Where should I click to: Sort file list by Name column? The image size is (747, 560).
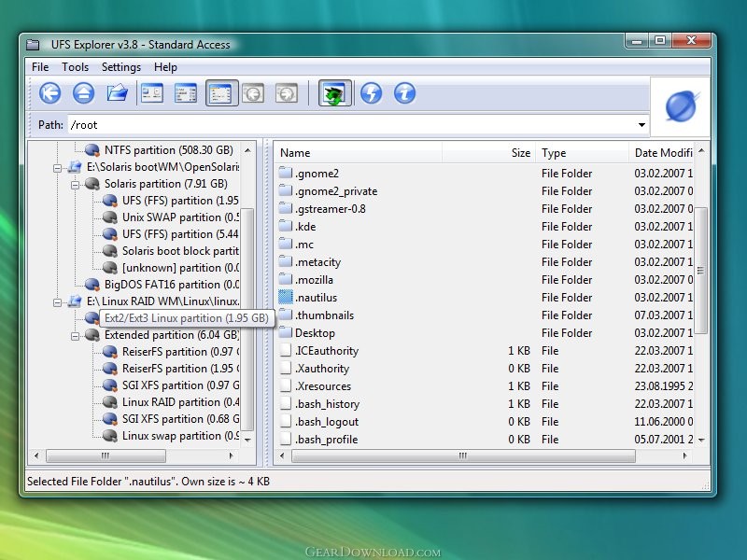(x=359, y=153)
